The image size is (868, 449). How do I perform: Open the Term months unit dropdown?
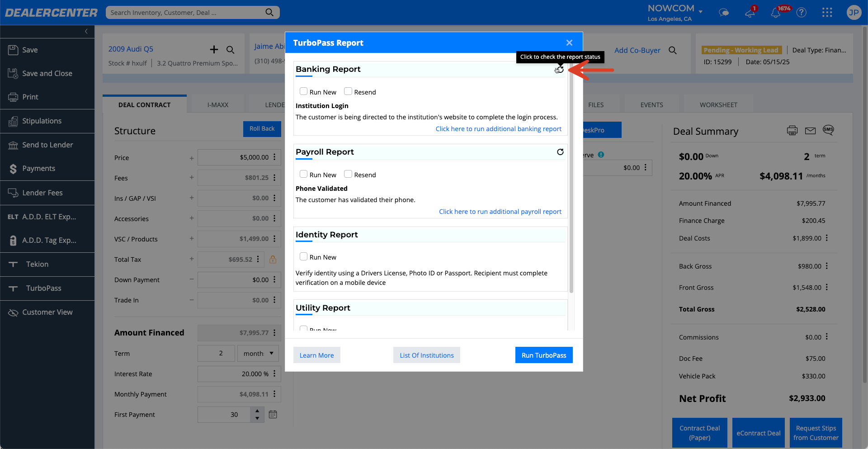coord(258,353)
